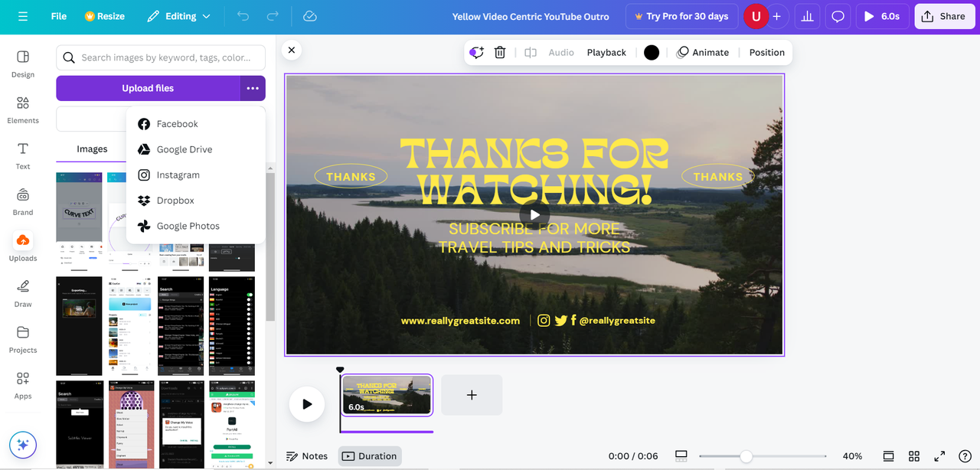
Task: Close the side panel with X button
Action: (x=292, y=50)
